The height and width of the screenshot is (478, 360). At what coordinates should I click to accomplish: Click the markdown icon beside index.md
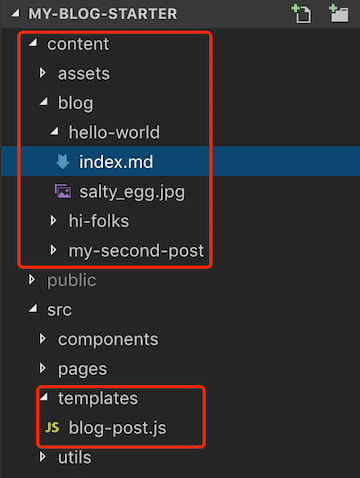tap(63, 162)
